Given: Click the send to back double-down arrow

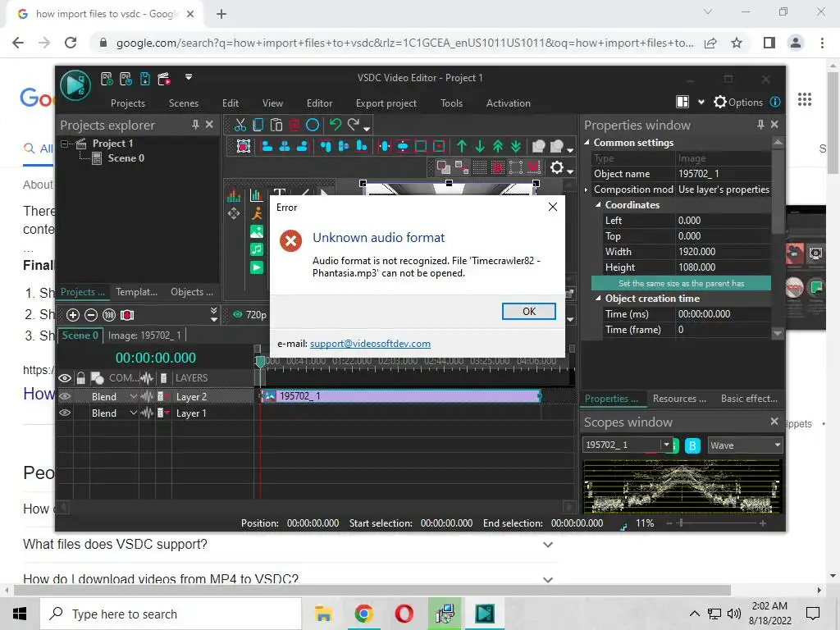Looking at the screenshot, I should 515,146.
